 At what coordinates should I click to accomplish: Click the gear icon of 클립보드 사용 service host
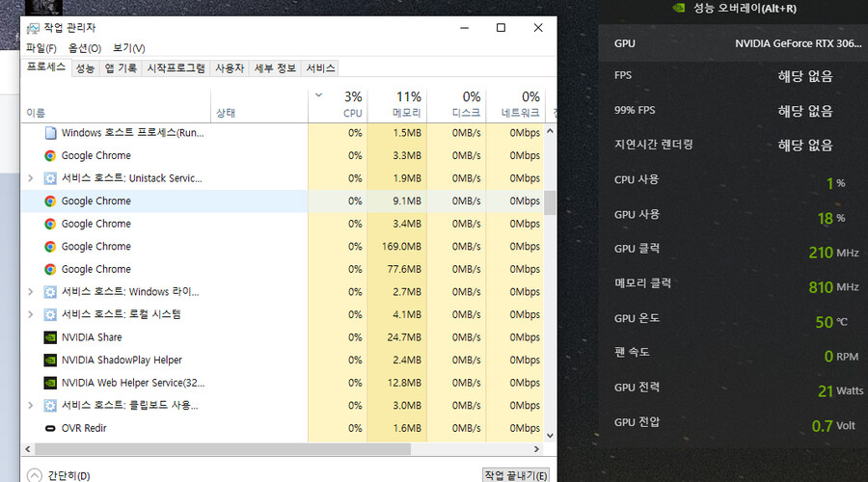point(50,405)
